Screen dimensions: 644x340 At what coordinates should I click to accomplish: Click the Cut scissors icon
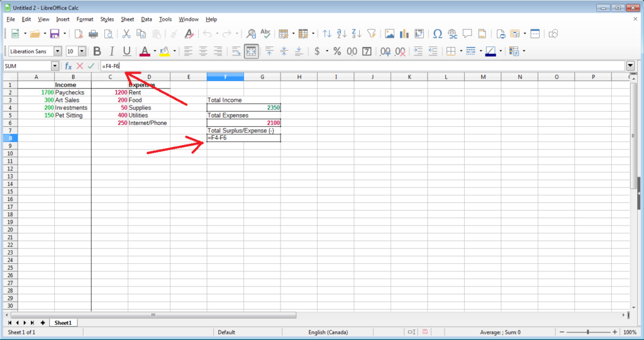[126, 34]
